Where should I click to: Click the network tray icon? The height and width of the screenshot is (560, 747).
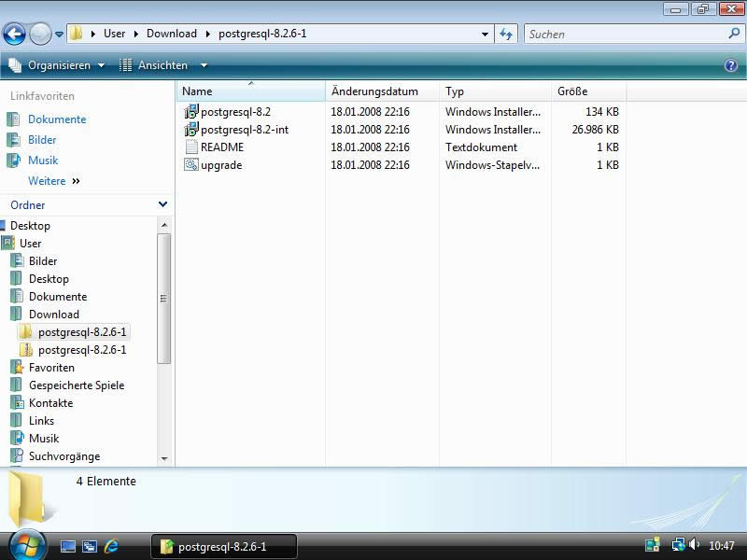pyautogui.click(x=678, y=545)
